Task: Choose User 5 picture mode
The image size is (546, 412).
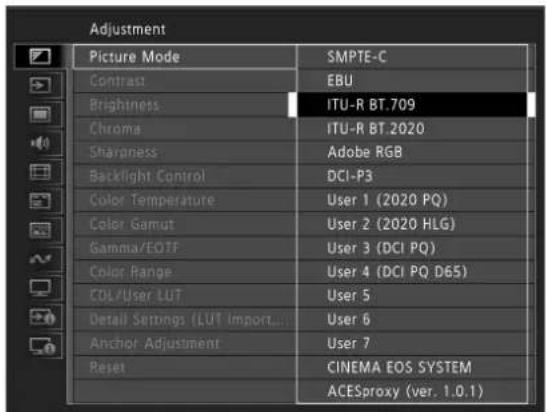Action: [413, 296]
